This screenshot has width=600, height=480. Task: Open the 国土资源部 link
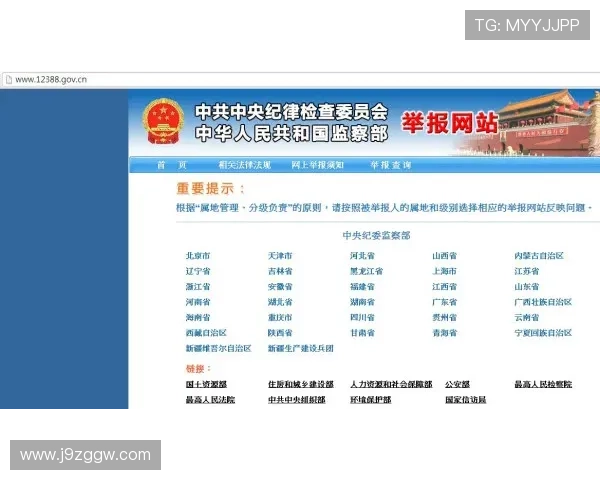[x=206, y=384]
